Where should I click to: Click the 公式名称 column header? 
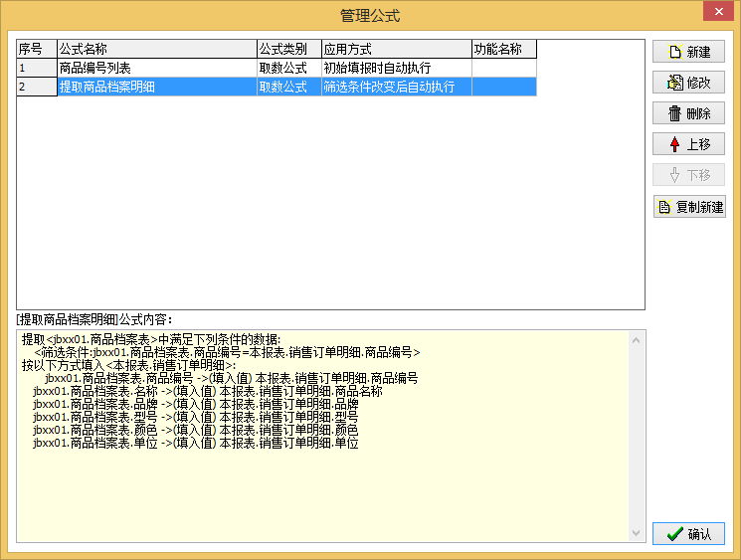click(156, 49)
